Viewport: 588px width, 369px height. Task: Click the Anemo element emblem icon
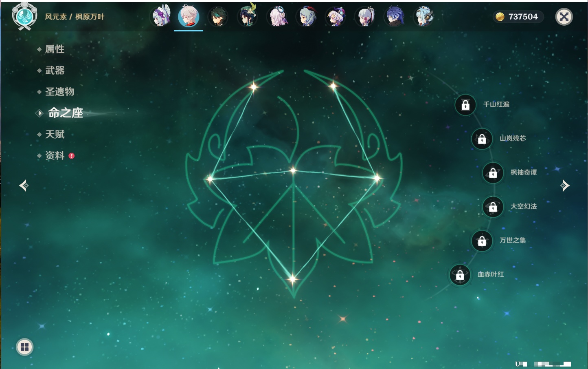pos(24,16)
